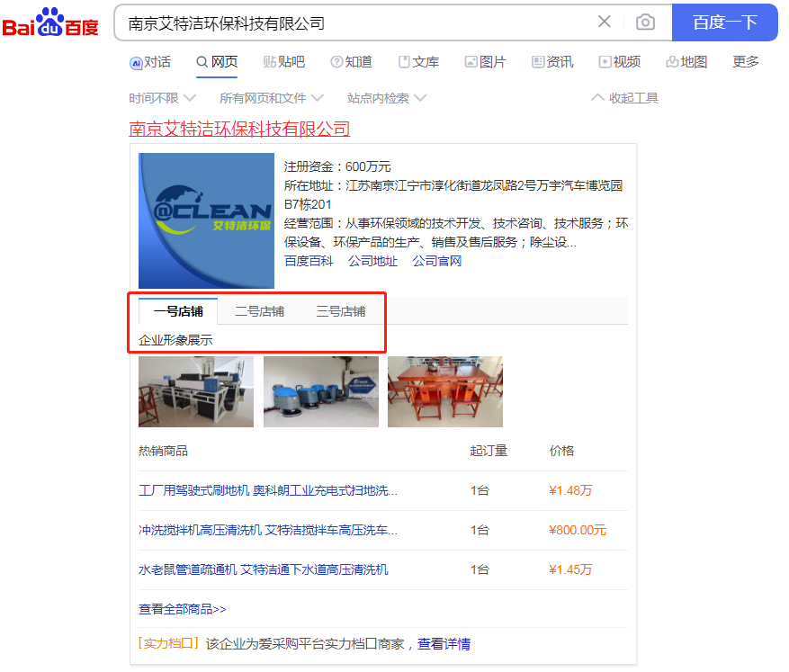Screen dimensions: 789x672
Task: Open red wooden table photo
Action: click(x=445, y=392)
